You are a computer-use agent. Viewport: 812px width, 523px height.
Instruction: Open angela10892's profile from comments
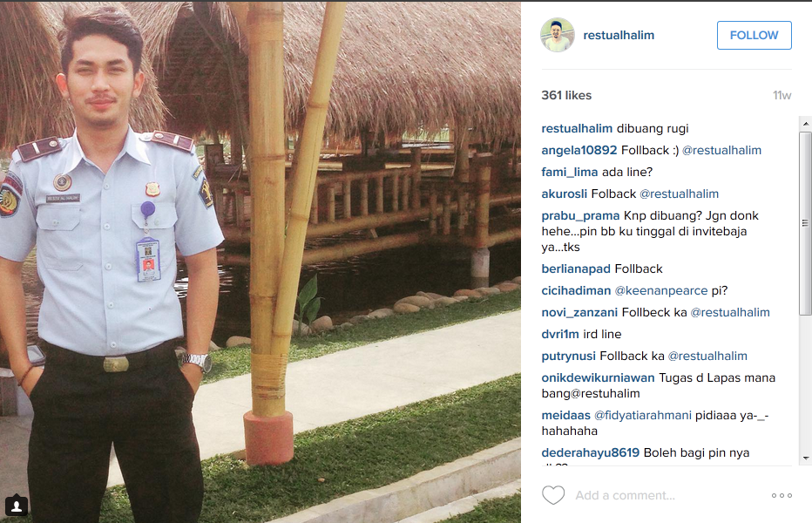[579, 150]
